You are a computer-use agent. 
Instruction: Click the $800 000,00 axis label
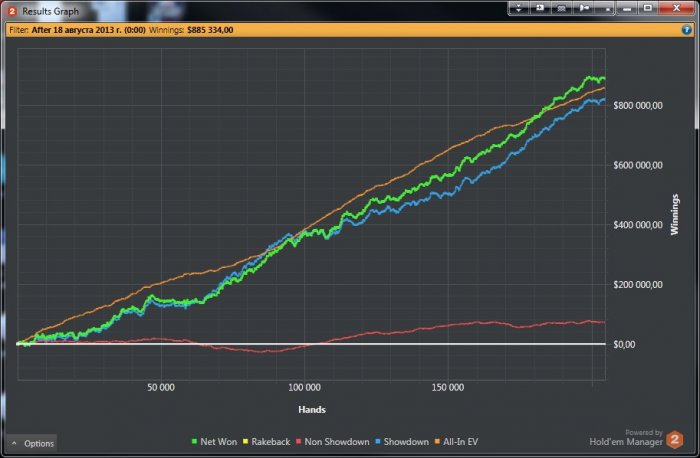638,105
